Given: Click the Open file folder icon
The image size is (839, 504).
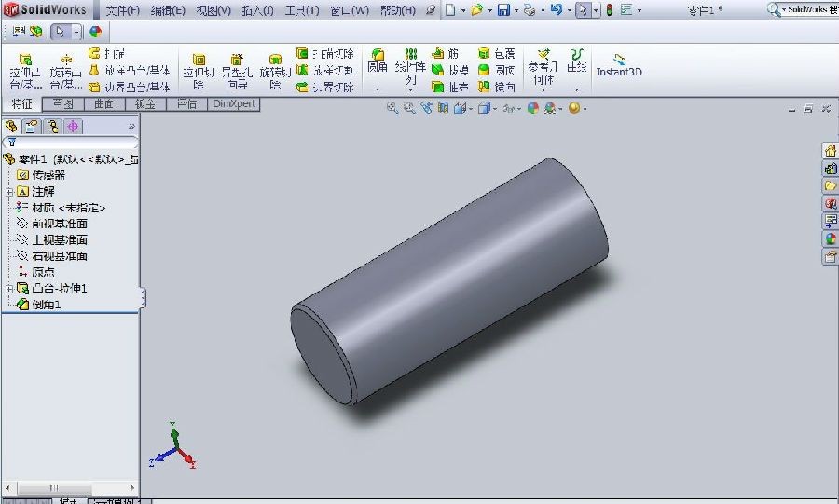Looking at the screenshot, I should pyautogui.click(x=476, y=9).
